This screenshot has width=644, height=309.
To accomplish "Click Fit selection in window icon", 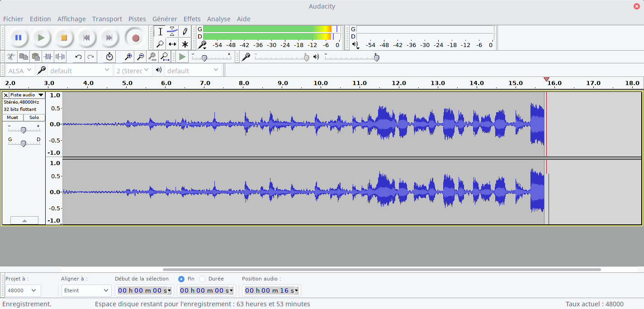I will click(153, 57).
